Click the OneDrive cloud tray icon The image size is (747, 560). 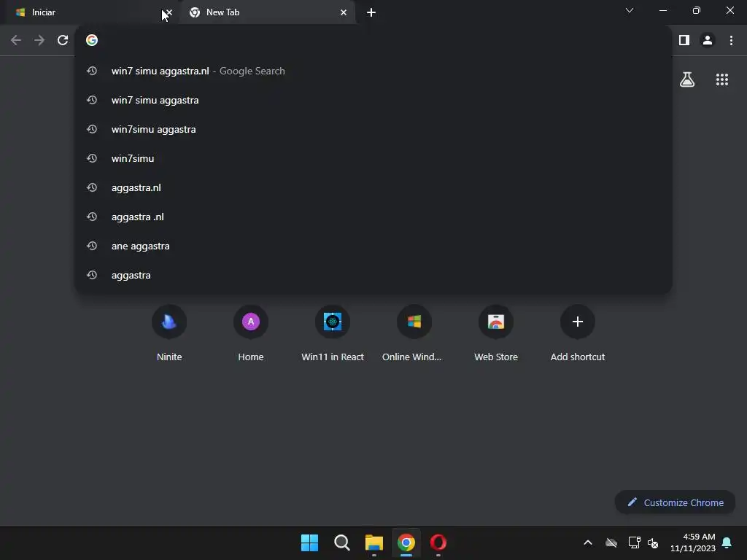[x=611, y=542]
